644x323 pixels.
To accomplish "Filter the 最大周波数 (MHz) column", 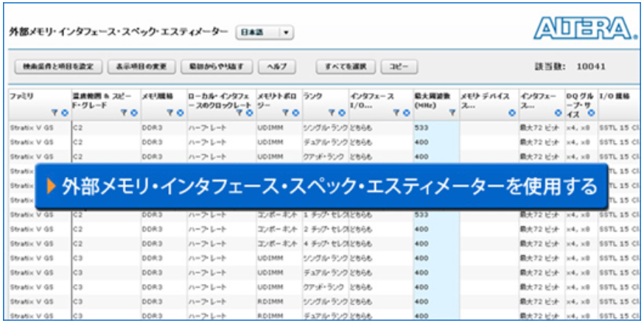I will click(452, 112).
